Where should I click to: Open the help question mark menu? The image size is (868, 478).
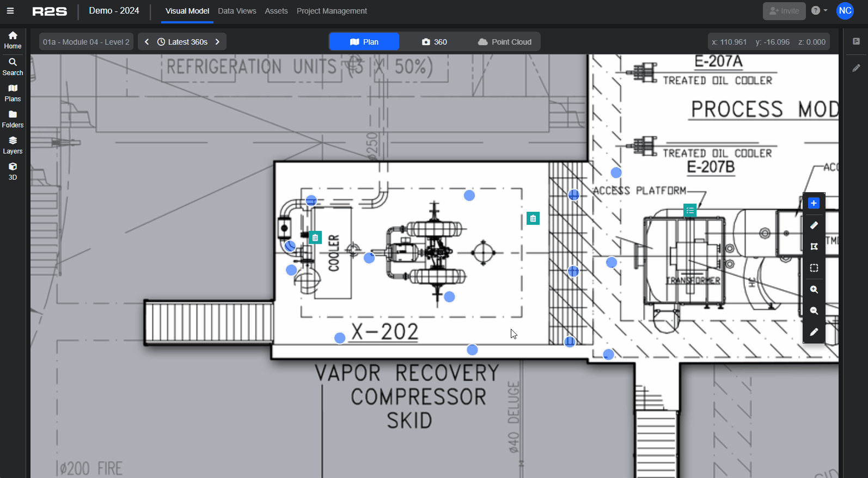[819, 10]
